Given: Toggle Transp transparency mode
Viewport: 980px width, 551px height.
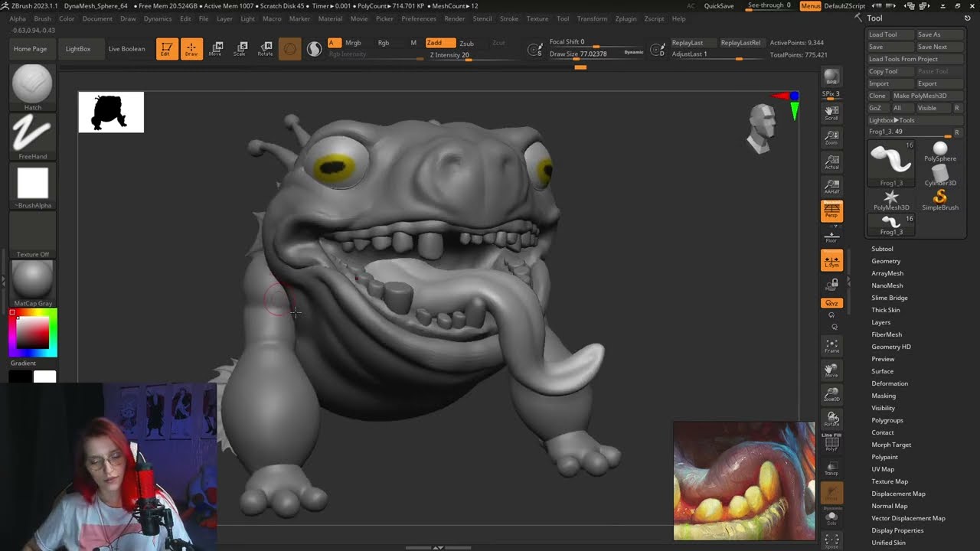Looking at the screenshot, I should coord(831,468).
